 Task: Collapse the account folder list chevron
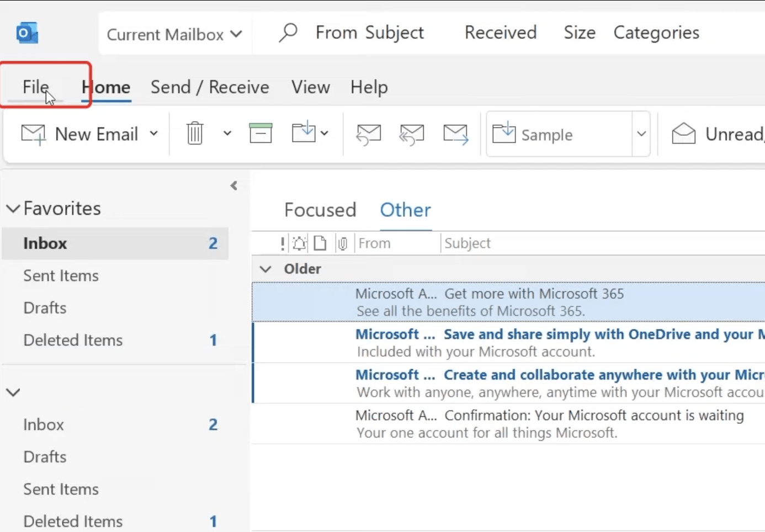point(13,392)
